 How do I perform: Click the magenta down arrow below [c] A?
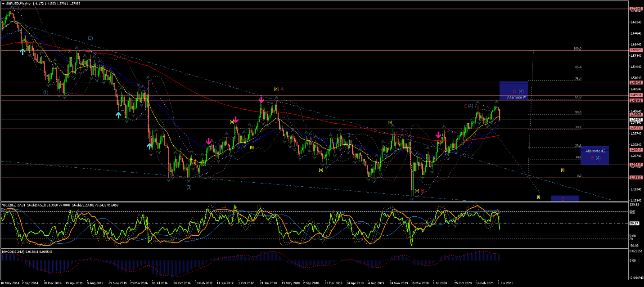261,99
